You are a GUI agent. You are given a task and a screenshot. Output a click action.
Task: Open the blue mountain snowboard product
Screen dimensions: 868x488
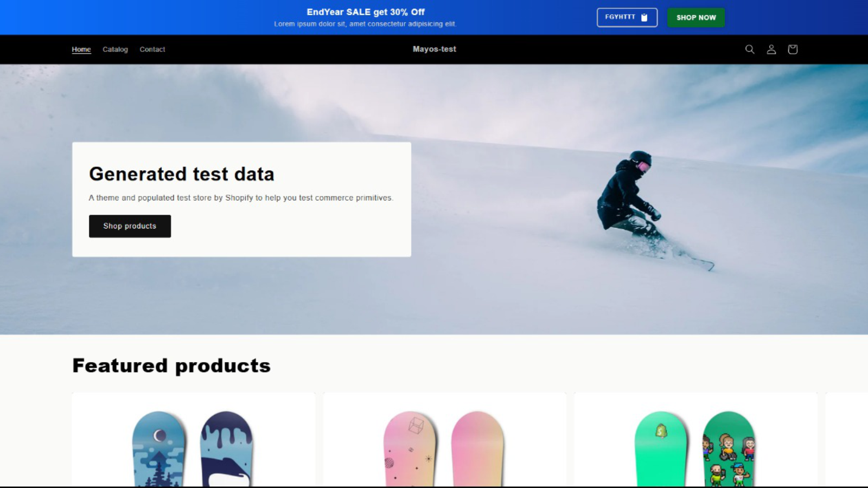point(193,440)
